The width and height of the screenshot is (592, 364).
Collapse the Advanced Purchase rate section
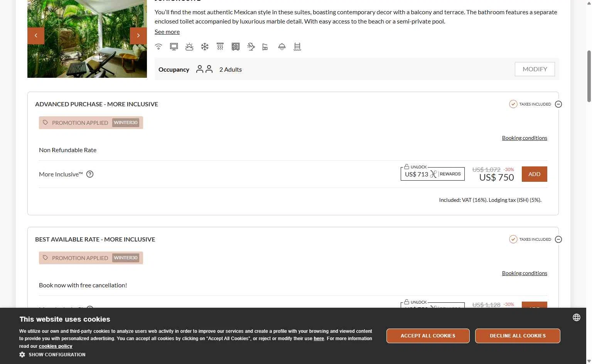(x=558, y=104)
